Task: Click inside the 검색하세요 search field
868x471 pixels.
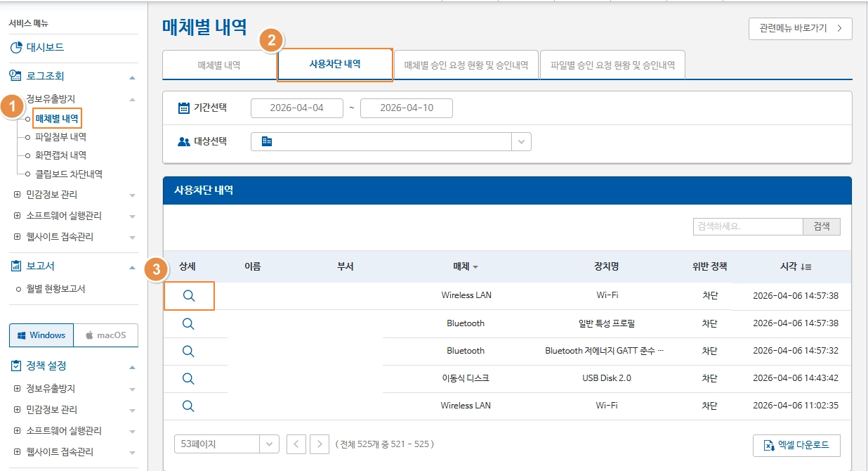Action: [747, 226]
